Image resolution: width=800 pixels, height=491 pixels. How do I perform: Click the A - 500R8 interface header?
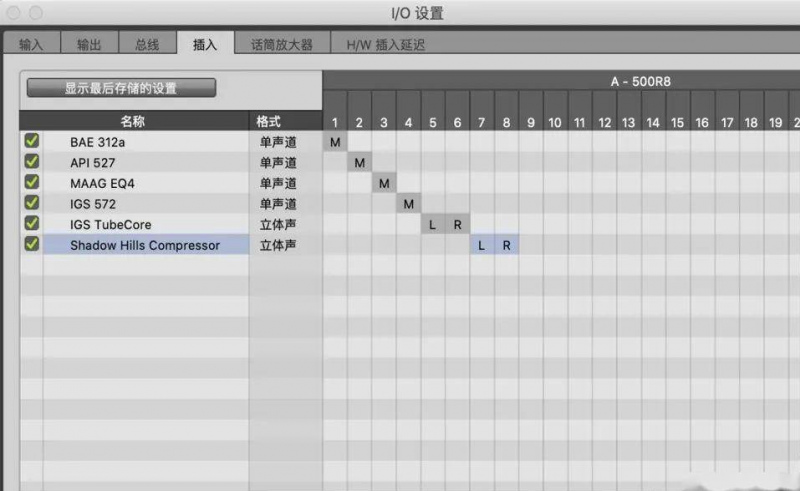point(640,81)
